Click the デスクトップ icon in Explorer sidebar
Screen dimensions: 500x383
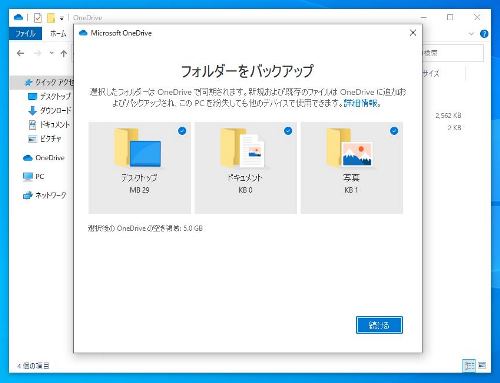[32, 97]
